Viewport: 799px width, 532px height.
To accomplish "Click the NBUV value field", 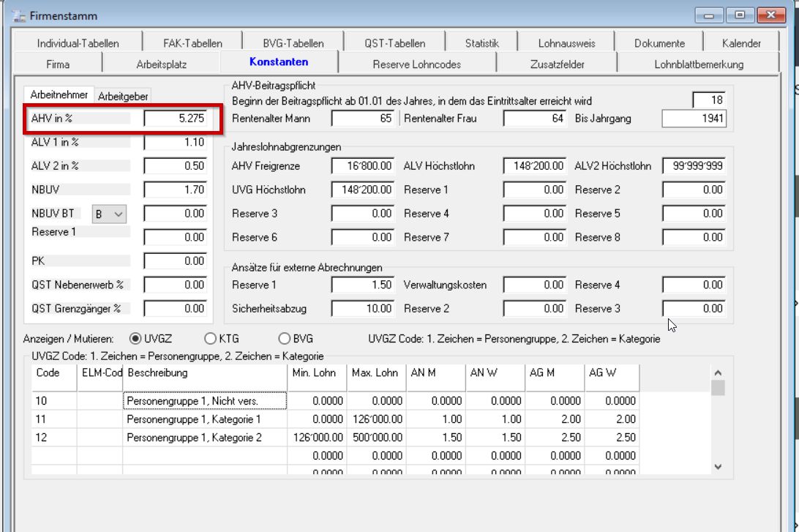I will (176, 190).
